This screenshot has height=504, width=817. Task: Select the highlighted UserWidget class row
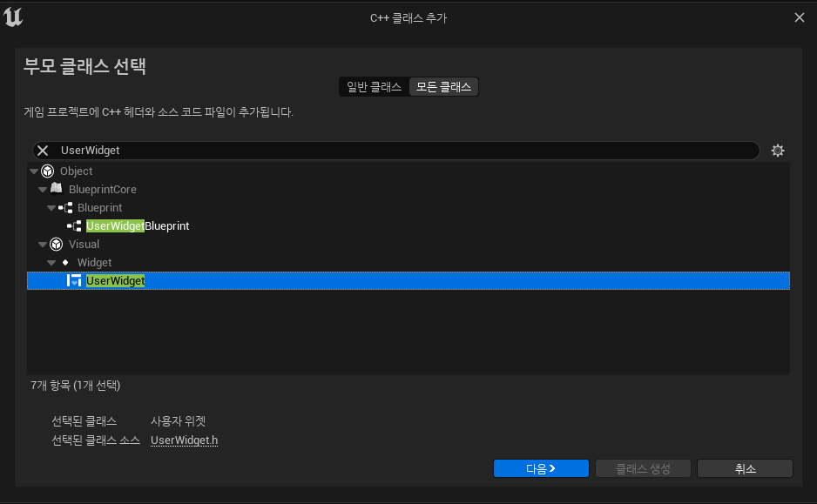408,280
